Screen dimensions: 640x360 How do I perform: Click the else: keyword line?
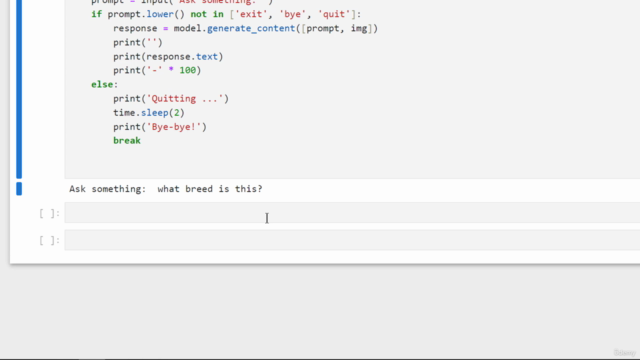104,84
